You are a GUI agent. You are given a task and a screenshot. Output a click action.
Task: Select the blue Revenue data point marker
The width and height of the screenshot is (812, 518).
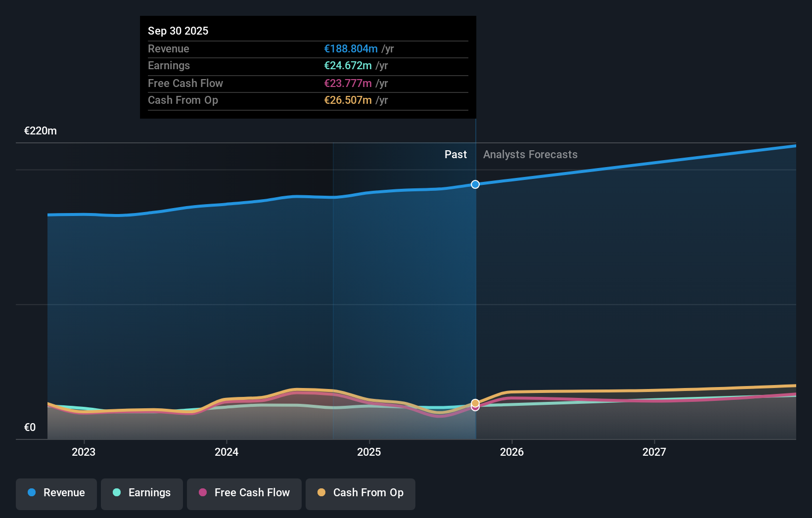coord(475,184)
